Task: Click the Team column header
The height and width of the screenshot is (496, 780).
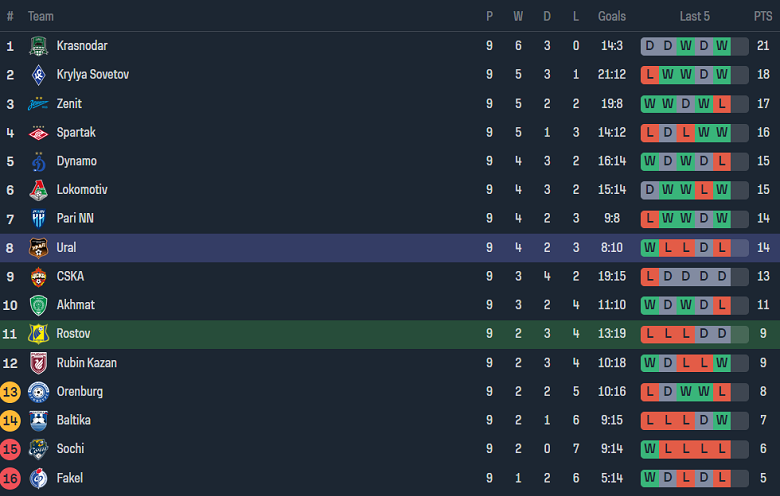Action: click(x=41, y=16)
